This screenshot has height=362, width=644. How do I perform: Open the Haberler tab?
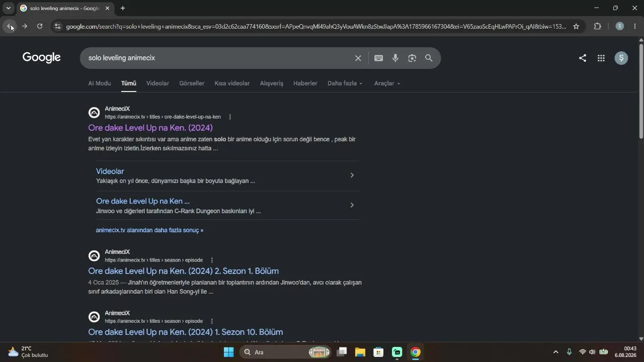pos(305,83)
